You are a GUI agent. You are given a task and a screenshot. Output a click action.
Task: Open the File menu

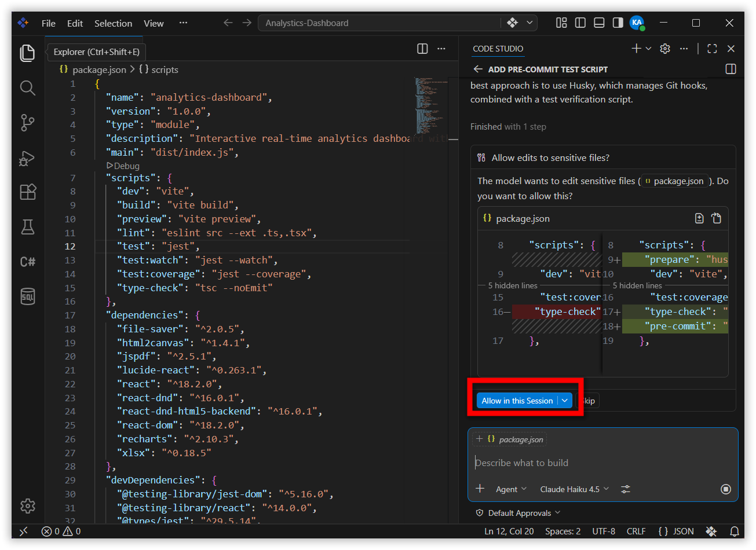(49, 23)
